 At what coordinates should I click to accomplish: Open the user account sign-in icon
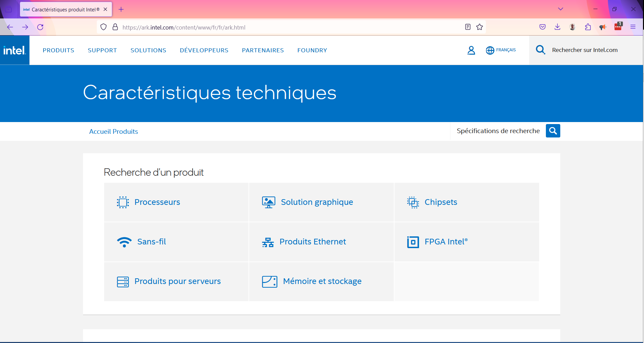[x=471, y=50]
